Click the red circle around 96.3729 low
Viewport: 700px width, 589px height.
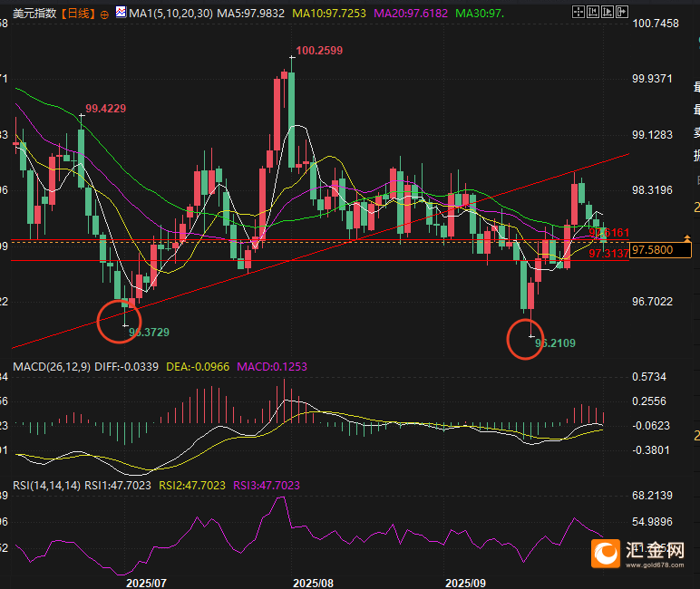[x=119, y=322]
